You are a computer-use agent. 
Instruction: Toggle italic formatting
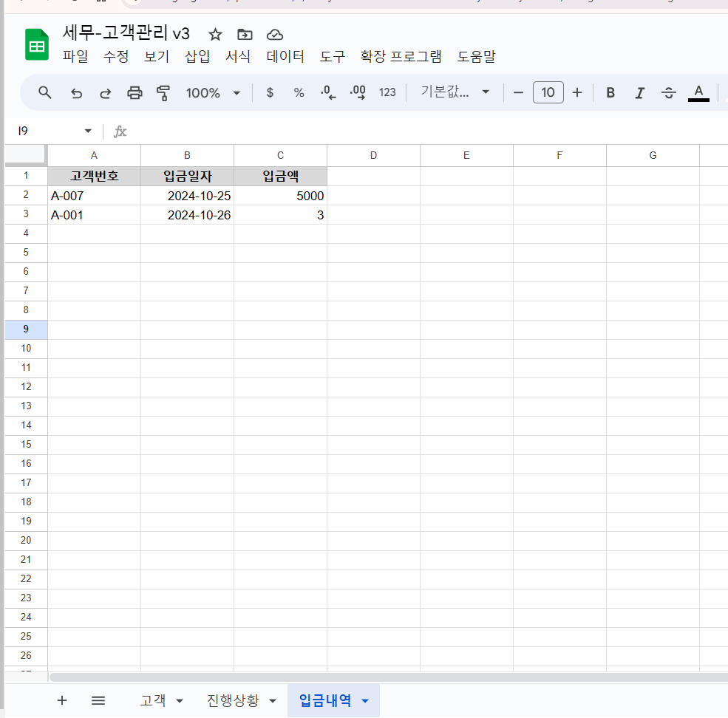[639, 93]
